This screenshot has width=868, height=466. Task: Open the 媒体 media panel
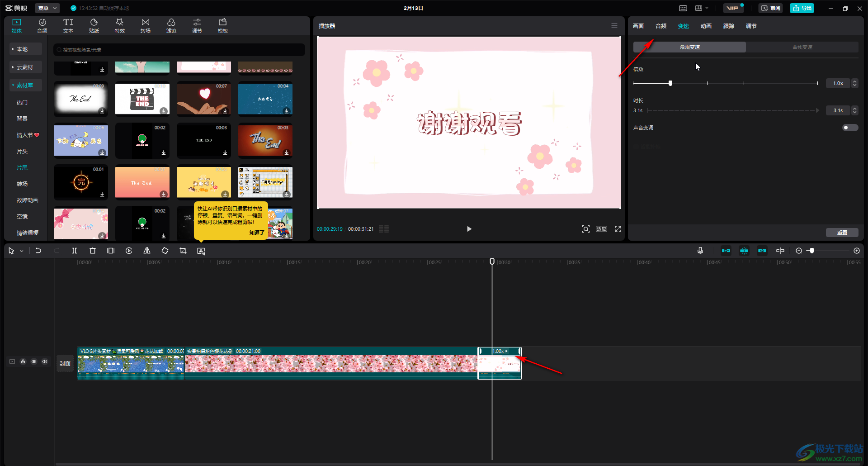coord(17,26)
